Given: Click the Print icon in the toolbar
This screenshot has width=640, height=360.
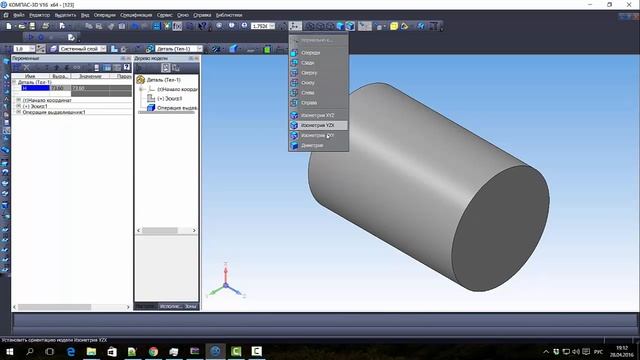Looking at the screenshot, I should pos(45,26).
